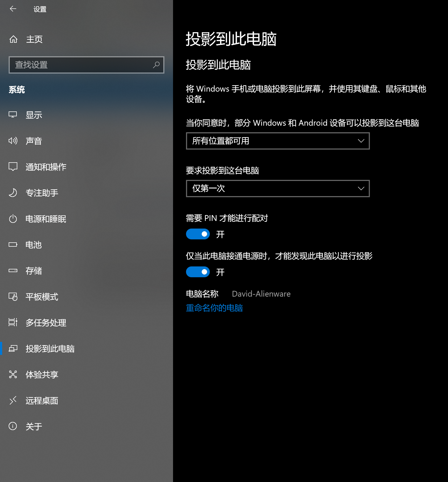Go to 远程桌面 settings
448x482 pixels.
tap(87, 401)
